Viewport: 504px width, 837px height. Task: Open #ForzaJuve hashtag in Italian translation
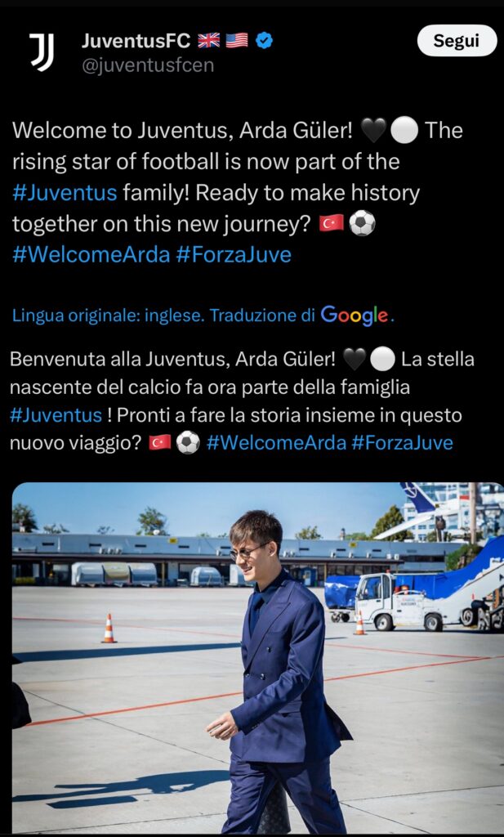[402, 443]
